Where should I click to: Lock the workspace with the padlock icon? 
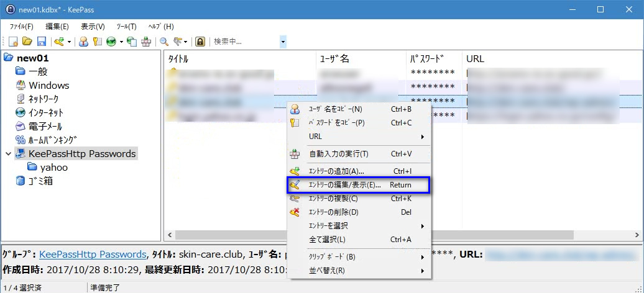[x=200, y=42]
